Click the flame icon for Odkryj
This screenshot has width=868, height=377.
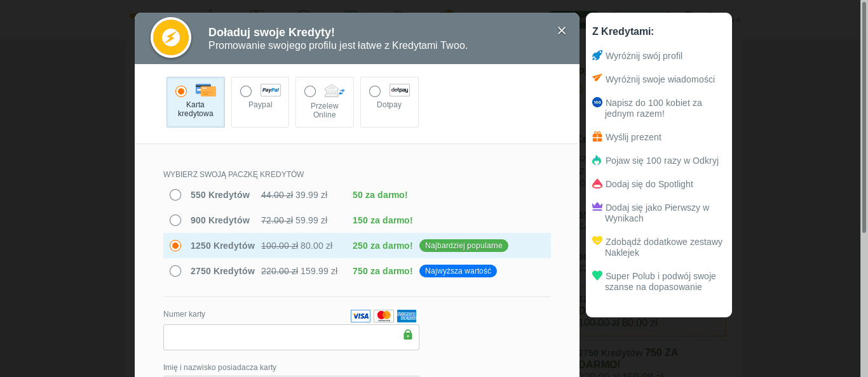tap(597, 160)
